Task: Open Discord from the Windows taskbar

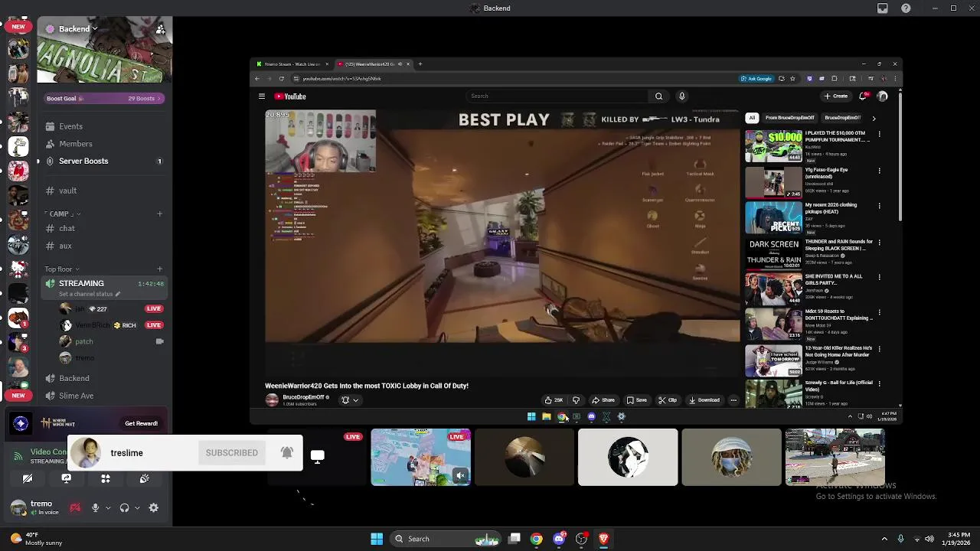Action: [559, 539]
